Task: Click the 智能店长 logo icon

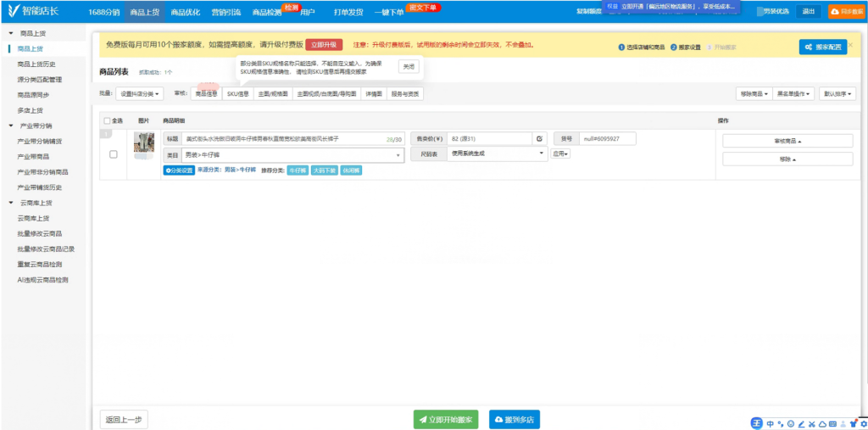Action: 14,12
